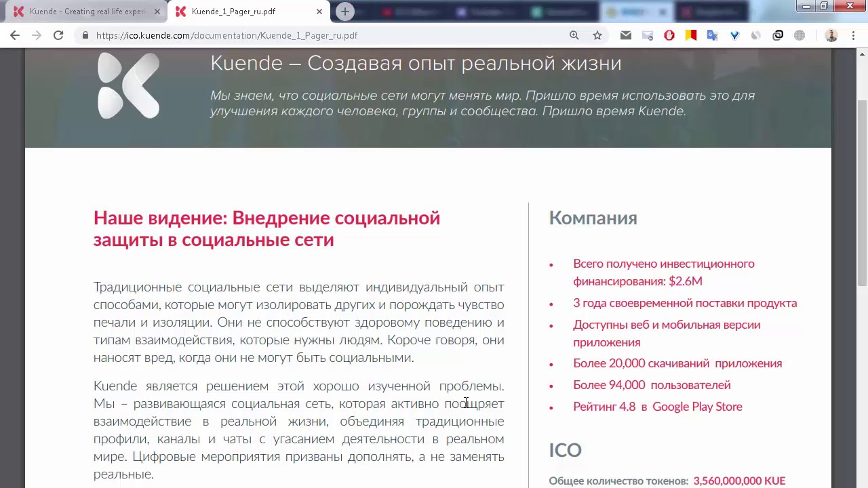
Task: Click 'Более 20,000 скачиваний приложения' bullet
Action: (x=677, y=363)
